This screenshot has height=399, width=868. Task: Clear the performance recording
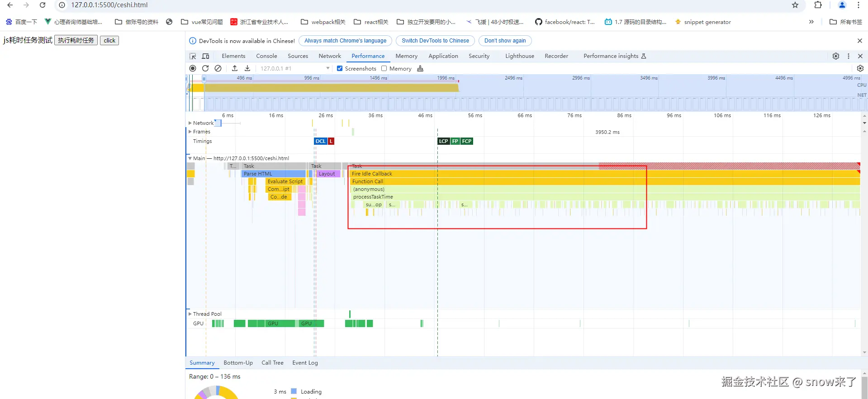point(218,68)
